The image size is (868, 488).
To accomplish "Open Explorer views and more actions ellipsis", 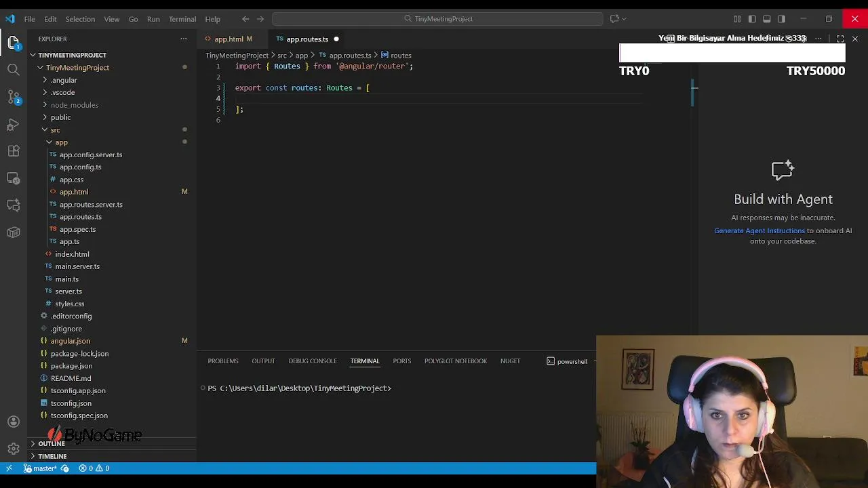I will tap(183, 39).
